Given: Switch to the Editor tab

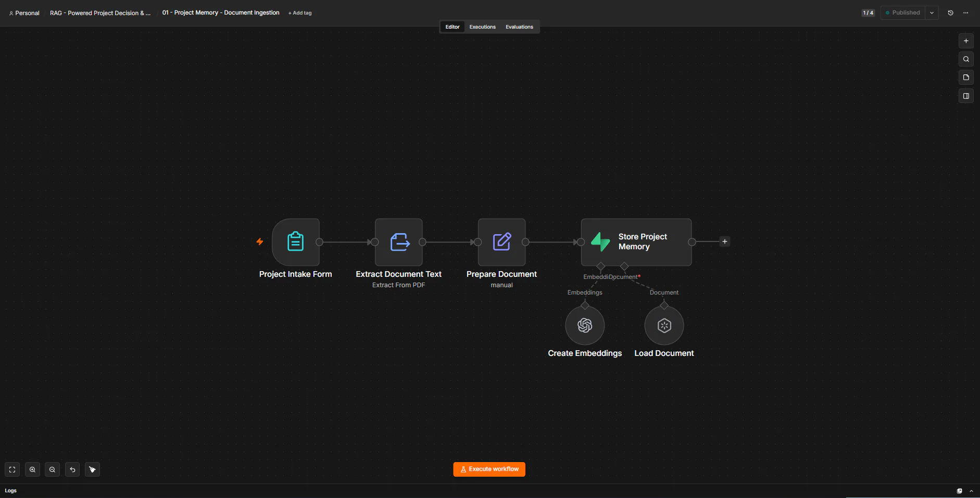Looking at the screenshot, I should pos(453,27).
